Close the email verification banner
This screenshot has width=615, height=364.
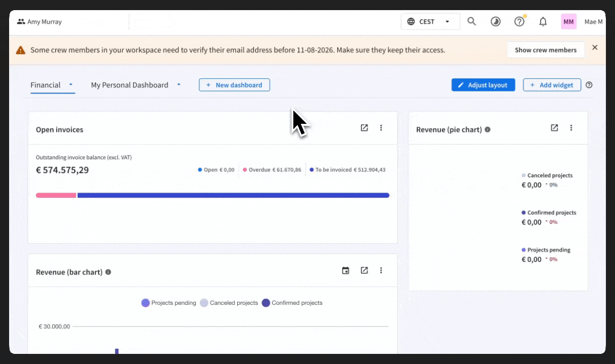pyautogui.click(x=595, y=48)
